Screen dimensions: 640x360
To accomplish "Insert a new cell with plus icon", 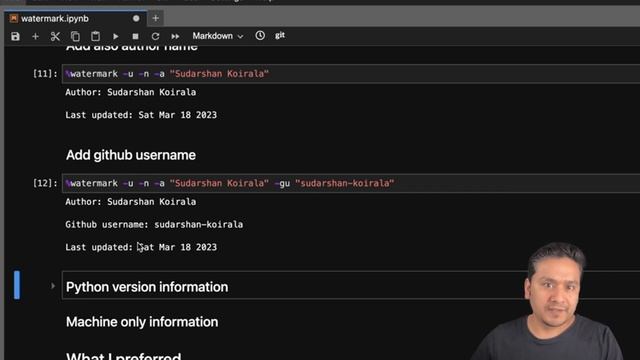I will point(35,36).
